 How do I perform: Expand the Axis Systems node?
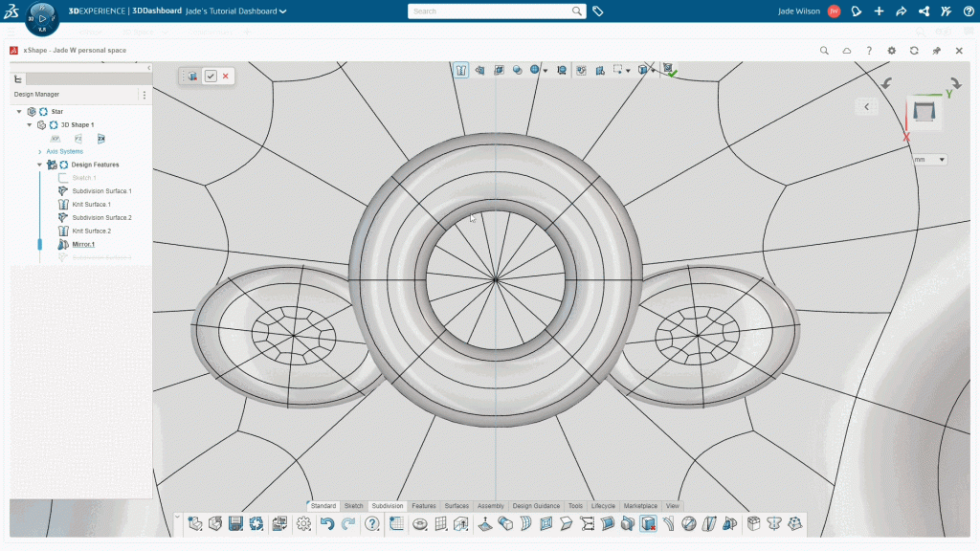39,151
